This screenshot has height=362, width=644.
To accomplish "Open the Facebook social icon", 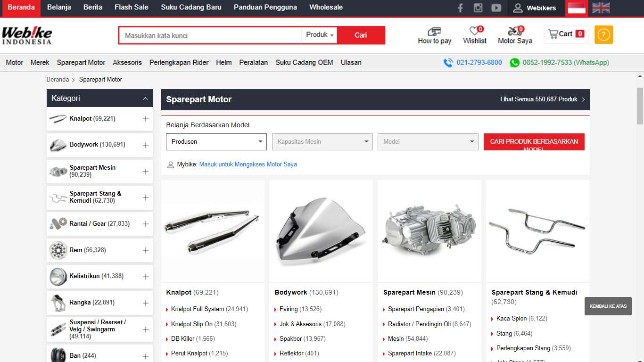I will click(x=460, y=8).
